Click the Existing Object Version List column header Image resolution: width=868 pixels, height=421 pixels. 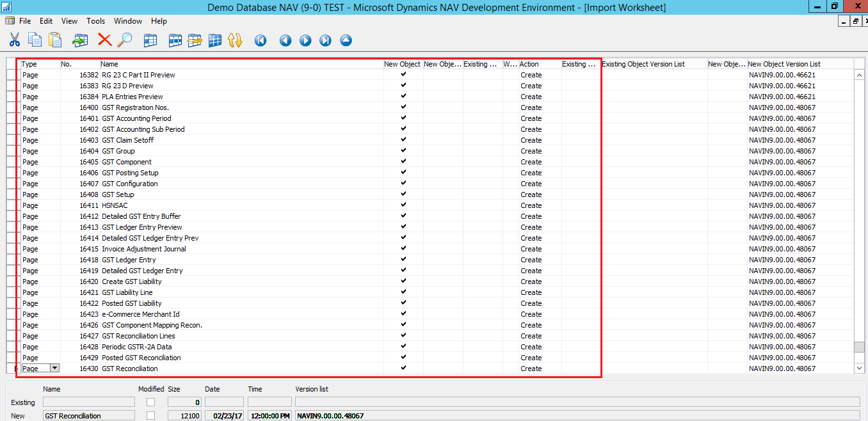pos(654,64)
